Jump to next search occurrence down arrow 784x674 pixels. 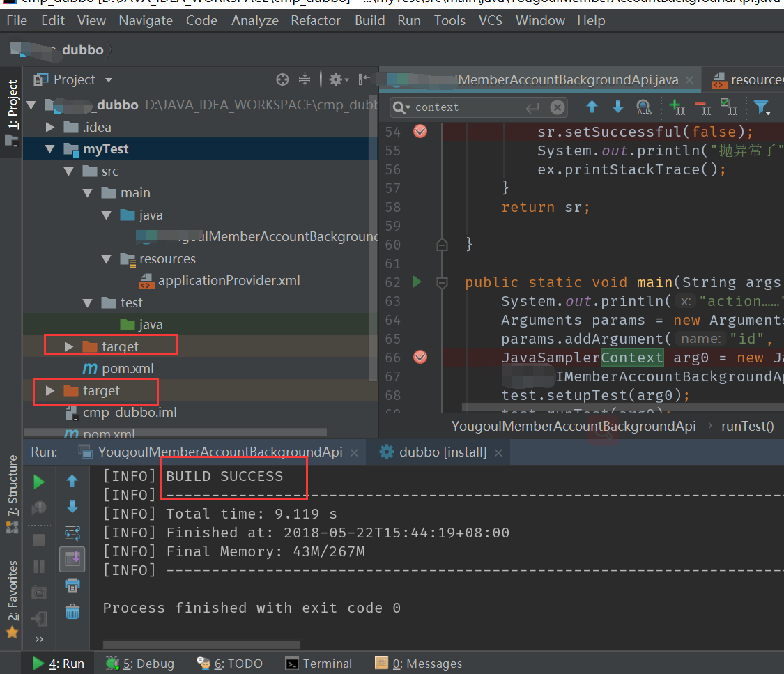pos(617,107)
